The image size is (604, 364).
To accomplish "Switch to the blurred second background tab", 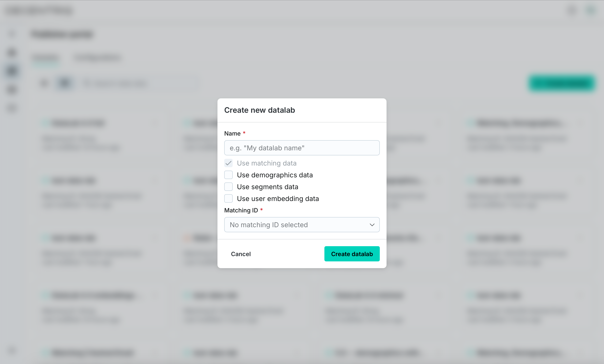I will 98,58.
